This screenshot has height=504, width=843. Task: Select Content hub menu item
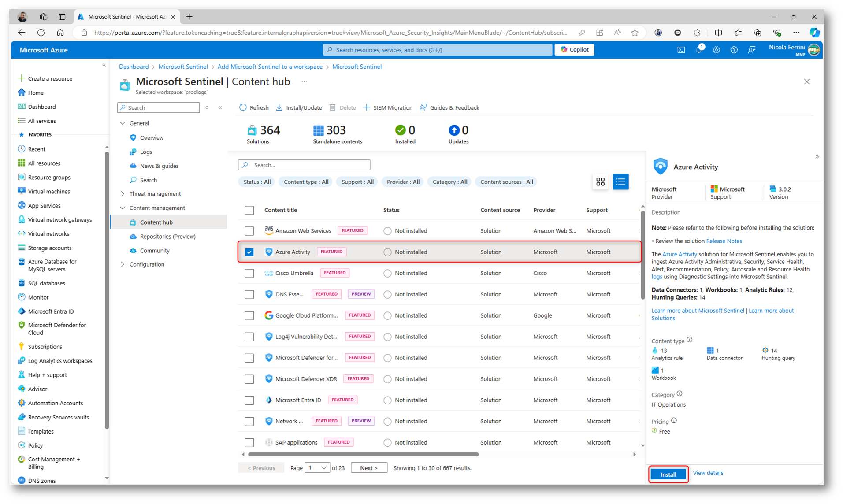coord(169,222)
